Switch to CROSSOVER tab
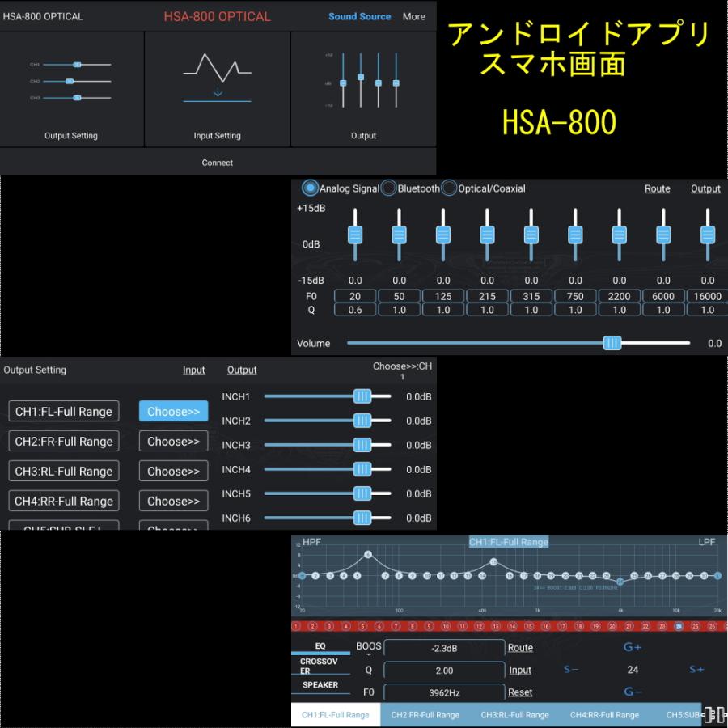The height and width of the screenshot is (728, 728). pyautogui.click(x=320, y=666)
